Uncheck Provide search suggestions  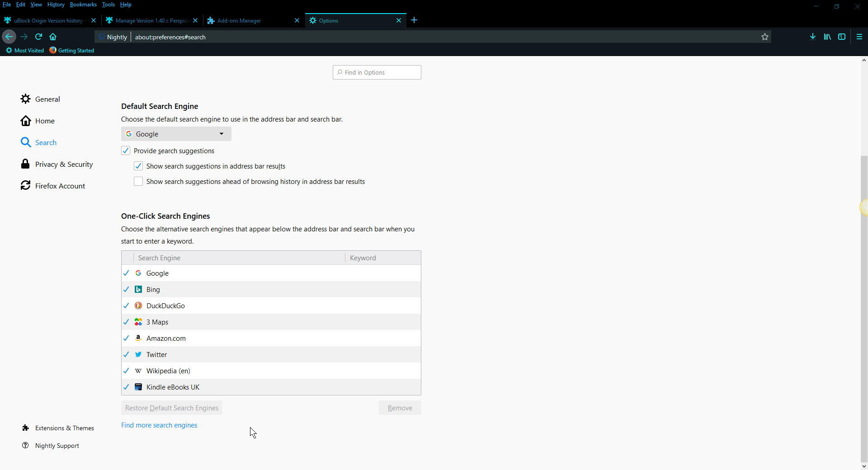click(126, 150)
